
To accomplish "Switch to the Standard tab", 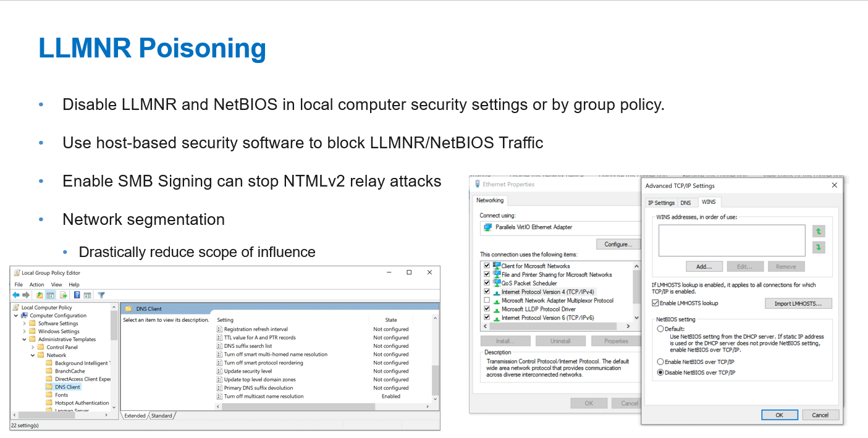I will pos(162,416).
